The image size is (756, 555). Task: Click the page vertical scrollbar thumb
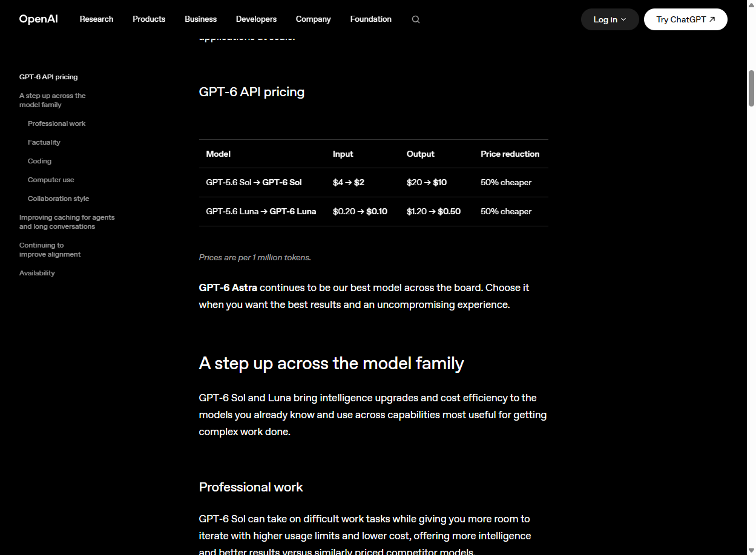[751, 88]
